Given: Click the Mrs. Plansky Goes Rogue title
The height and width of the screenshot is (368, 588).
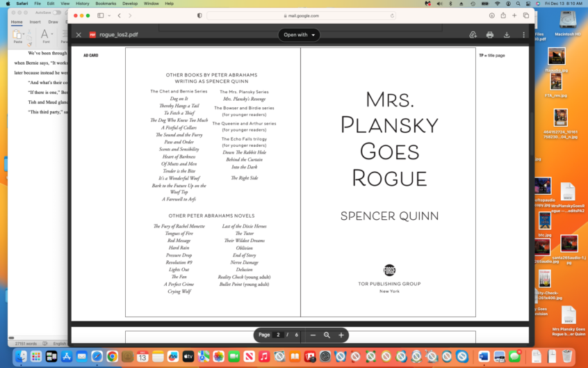Looking at the screenshot, I should coord(389,138).
